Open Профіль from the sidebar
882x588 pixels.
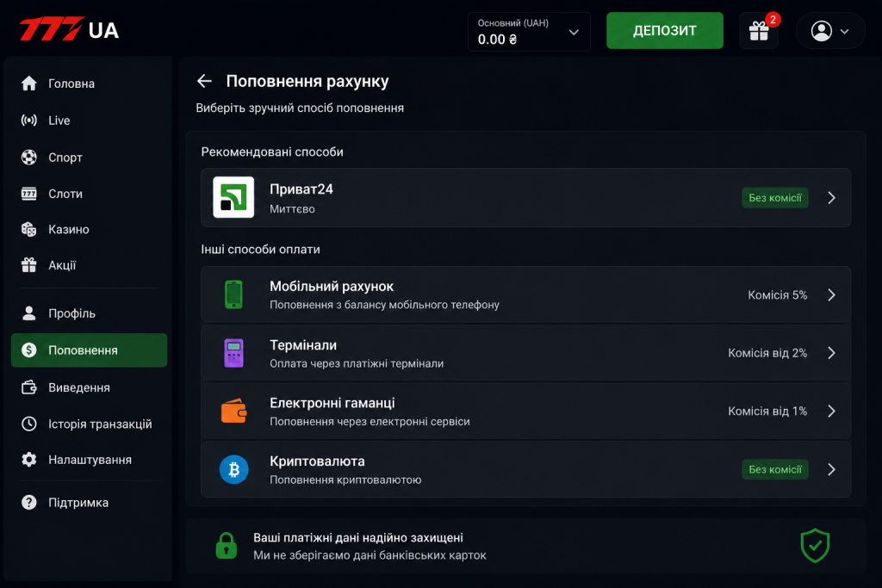(x=72, y=313)
